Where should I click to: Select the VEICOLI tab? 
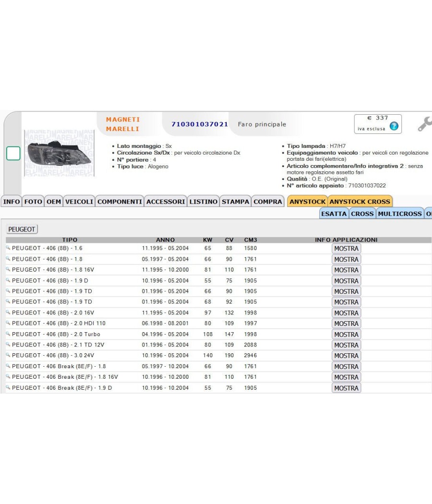tap(79, 201)
